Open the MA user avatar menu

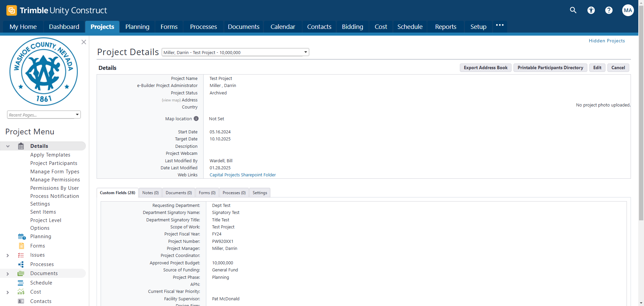pos(628,10)
